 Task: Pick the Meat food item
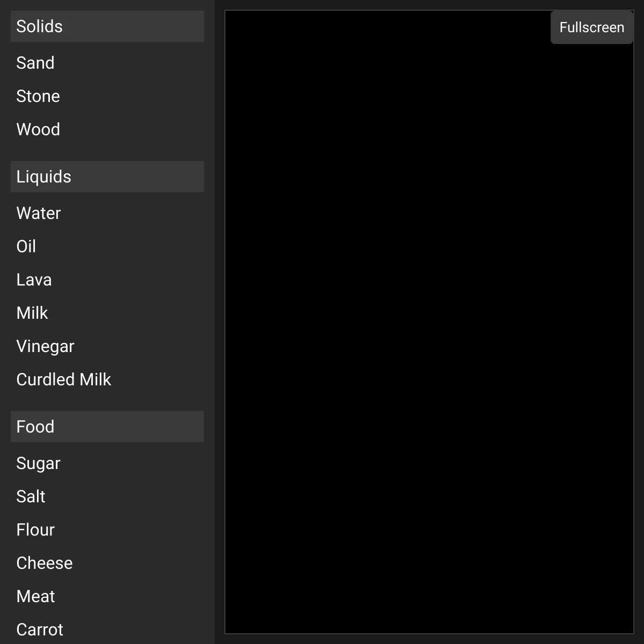click(x=107, y=596)
